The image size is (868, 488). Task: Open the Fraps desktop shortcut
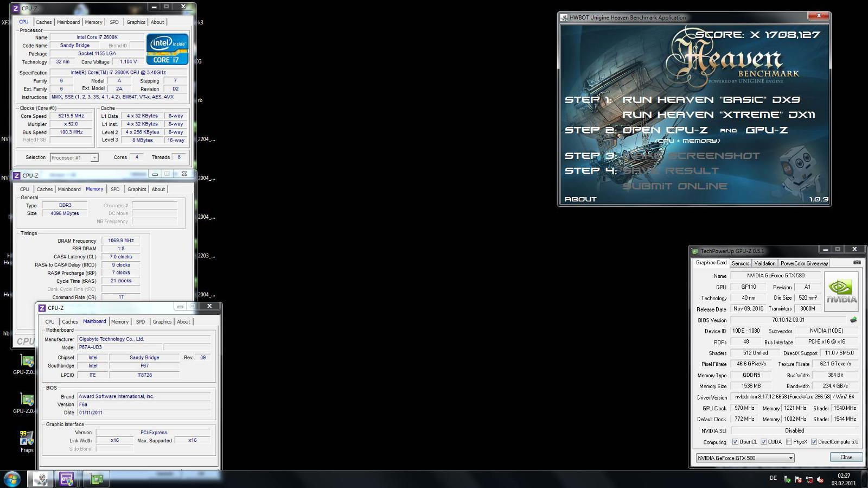(x=27, y=438)
